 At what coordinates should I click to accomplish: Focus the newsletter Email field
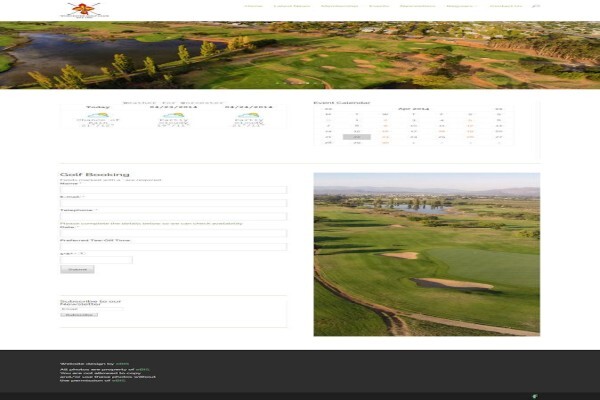pos(92,309)
